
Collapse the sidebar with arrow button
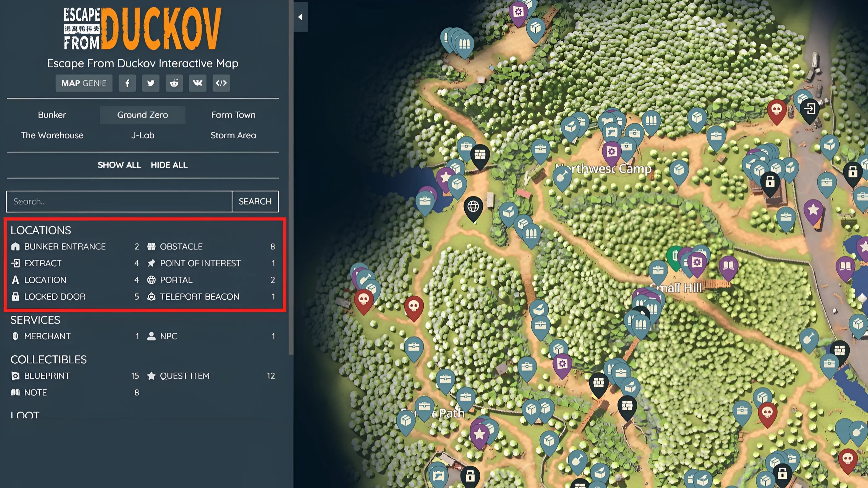coord(300,17)
